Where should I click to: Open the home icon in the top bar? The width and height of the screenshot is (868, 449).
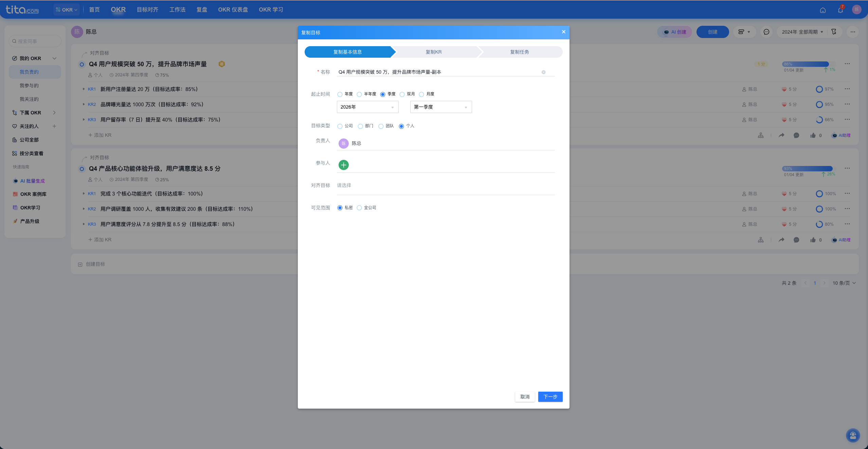click(x=823, y=10)
